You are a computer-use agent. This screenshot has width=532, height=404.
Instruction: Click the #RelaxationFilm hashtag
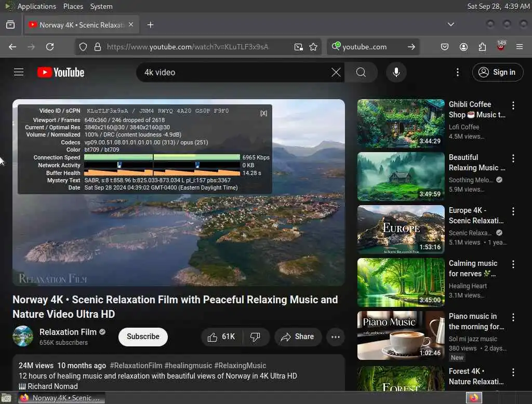tap(136, 366)
